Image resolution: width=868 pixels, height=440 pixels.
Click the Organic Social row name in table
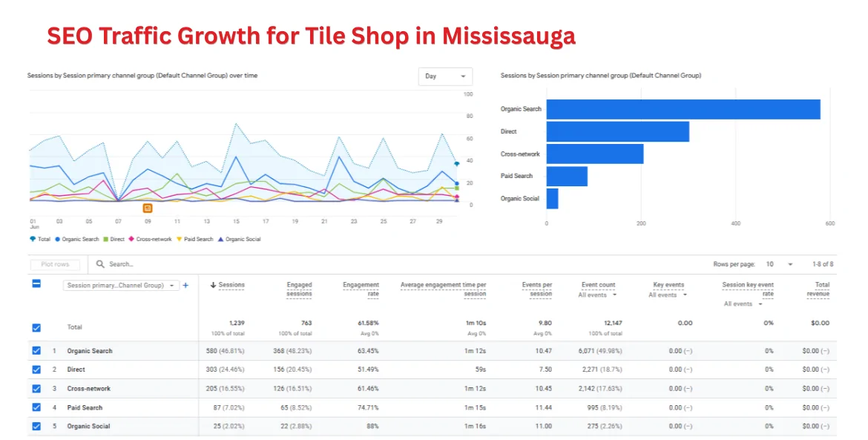(x=88, y=427)
